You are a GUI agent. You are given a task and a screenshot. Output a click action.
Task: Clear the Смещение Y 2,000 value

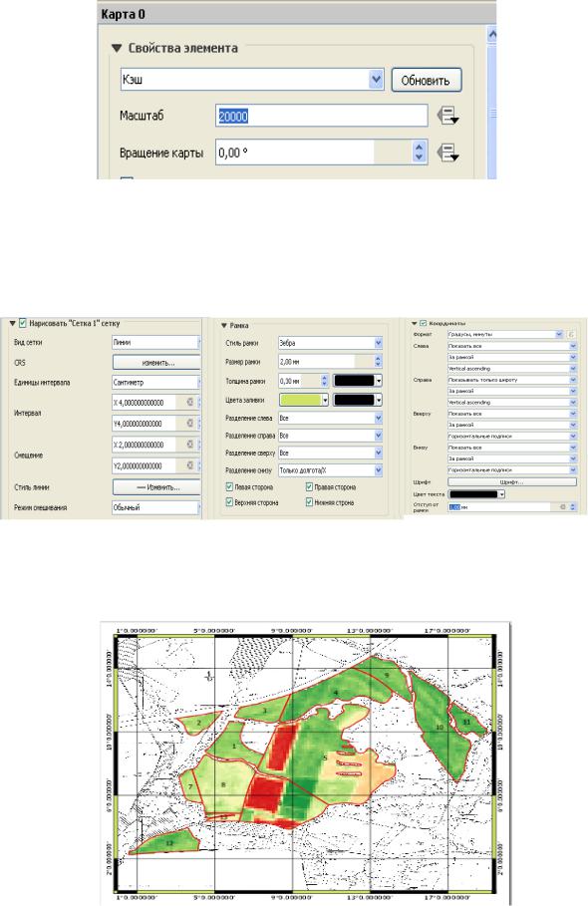click(189, 465)
